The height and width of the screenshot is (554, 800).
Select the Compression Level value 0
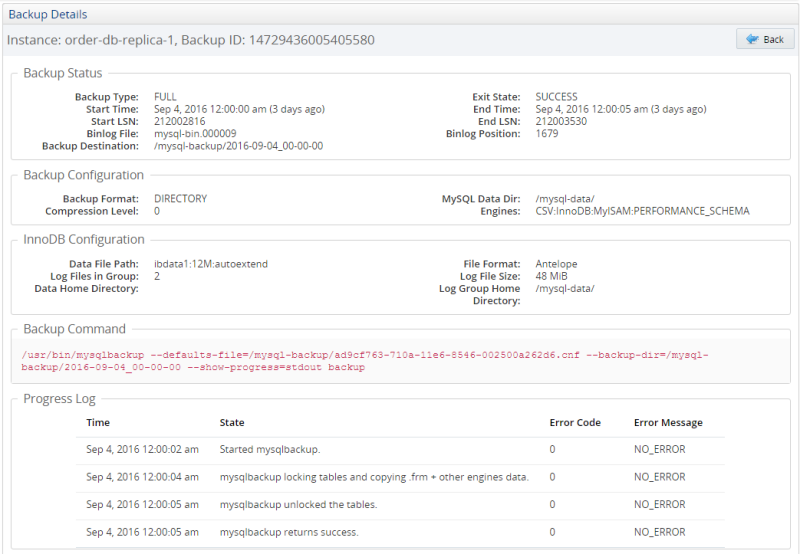157,211
